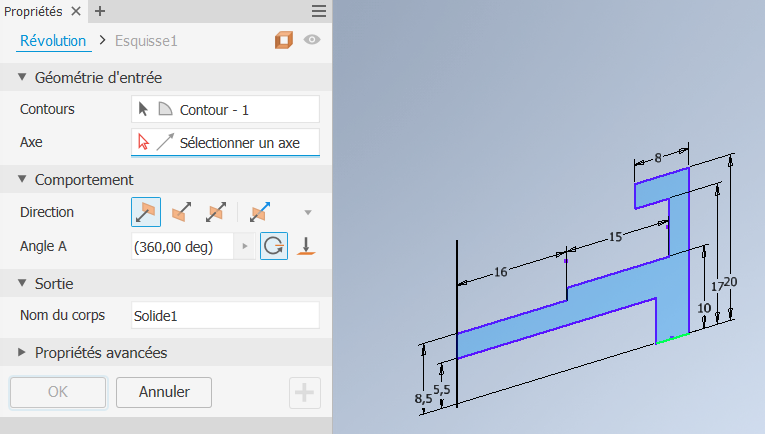Image resolution: width=765 pixels, height=434 pixels.
Task: Expand the Propriétés avancées section
Action: coord(23,352)
